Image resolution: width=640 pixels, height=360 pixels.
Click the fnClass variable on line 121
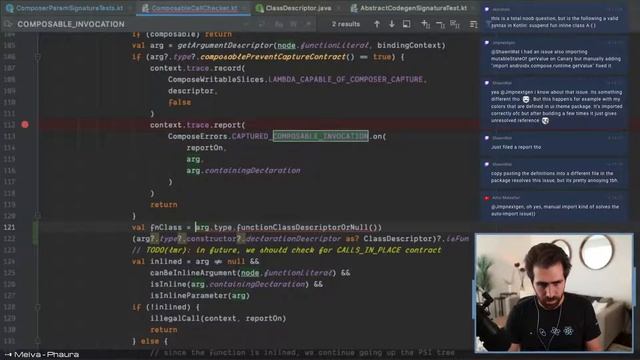click(166, 227)
